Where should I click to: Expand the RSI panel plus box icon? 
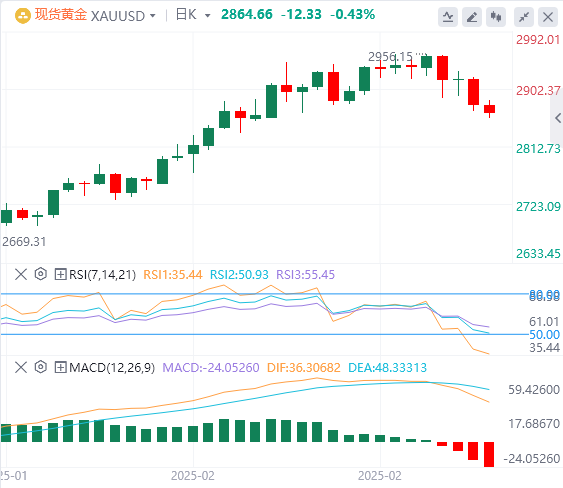[60, 275]
